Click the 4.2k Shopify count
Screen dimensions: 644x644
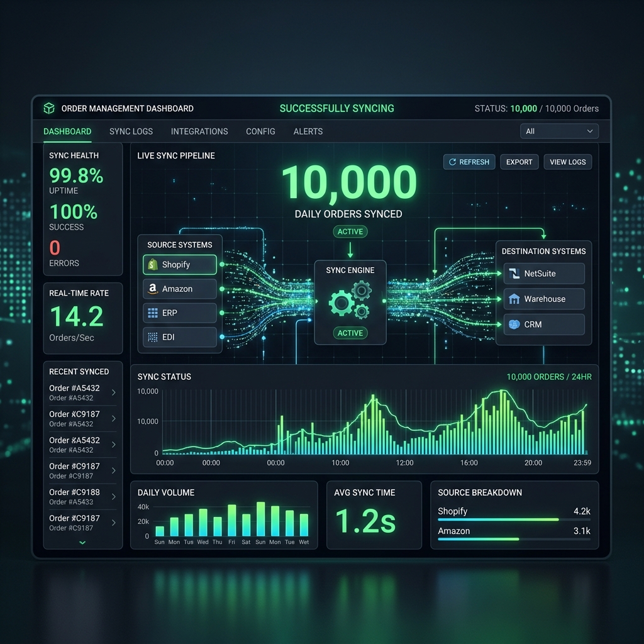582,511
